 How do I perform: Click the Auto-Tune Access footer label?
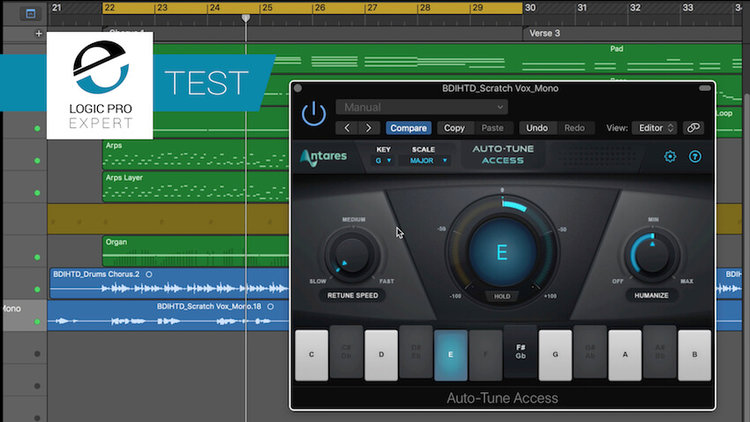point(502,398)
